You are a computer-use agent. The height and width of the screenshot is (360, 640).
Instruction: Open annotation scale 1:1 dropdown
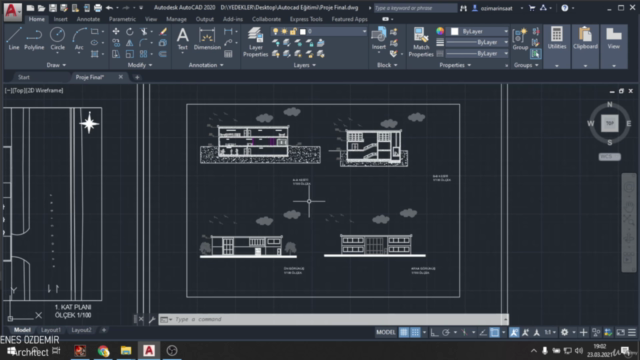pyautogui.click(x=550, y=332)
